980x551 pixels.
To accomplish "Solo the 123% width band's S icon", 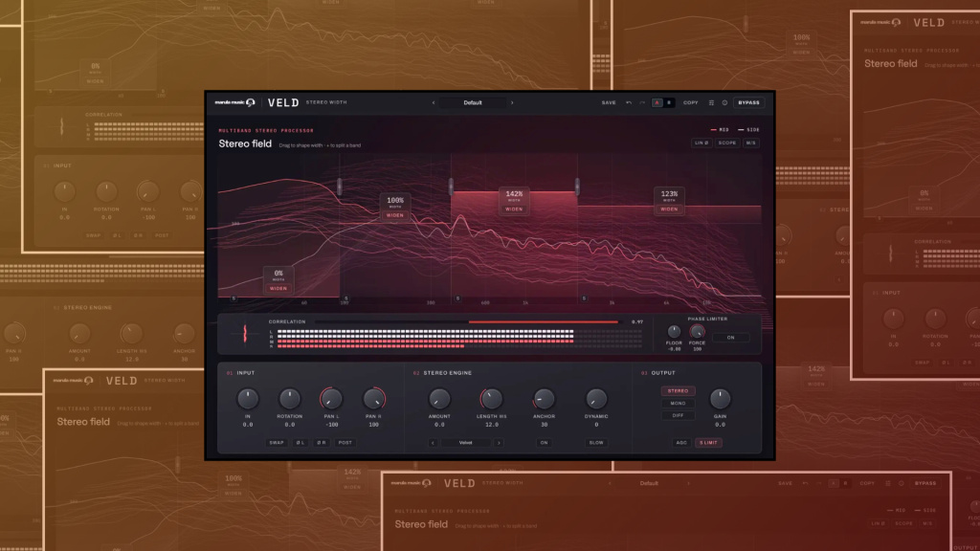I will pyautogui.click(x=585, y=298).
